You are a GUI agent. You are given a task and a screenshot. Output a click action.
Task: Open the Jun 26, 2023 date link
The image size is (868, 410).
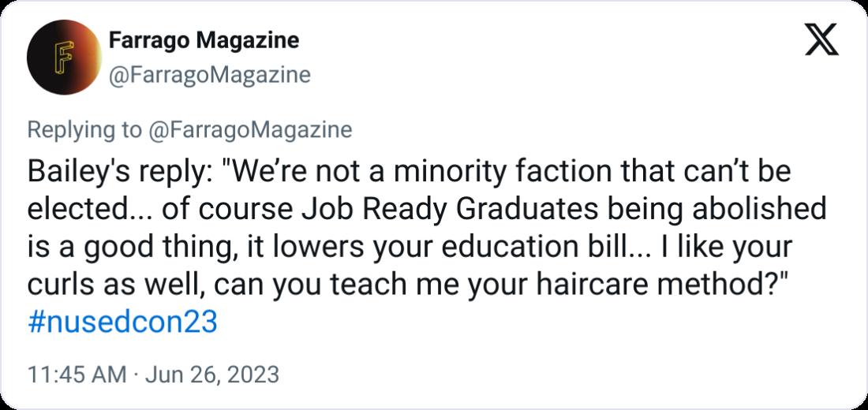click(212, 375)
